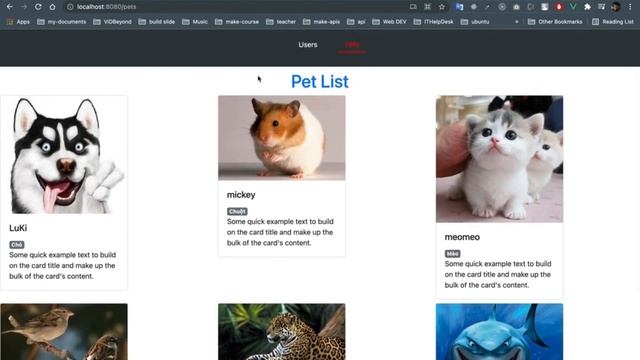Click the LuKi card title
640x360 pixels.
18,228
